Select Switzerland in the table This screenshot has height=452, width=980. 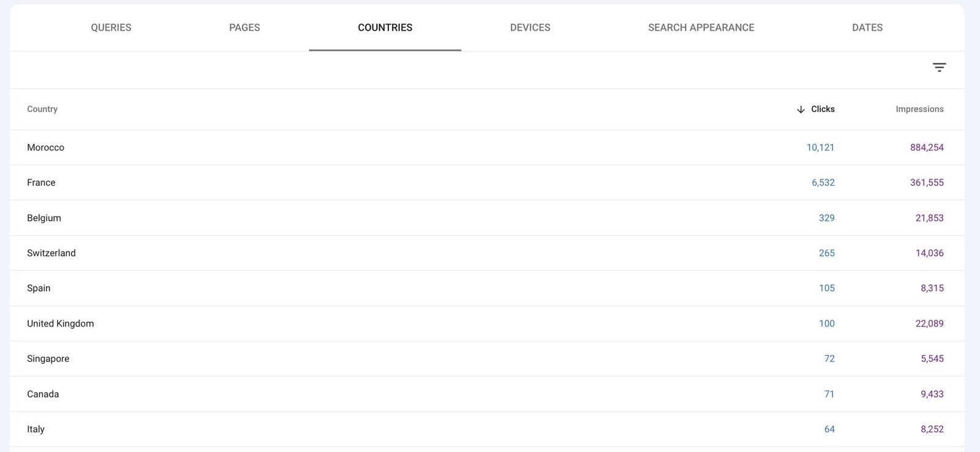[51, 253]
